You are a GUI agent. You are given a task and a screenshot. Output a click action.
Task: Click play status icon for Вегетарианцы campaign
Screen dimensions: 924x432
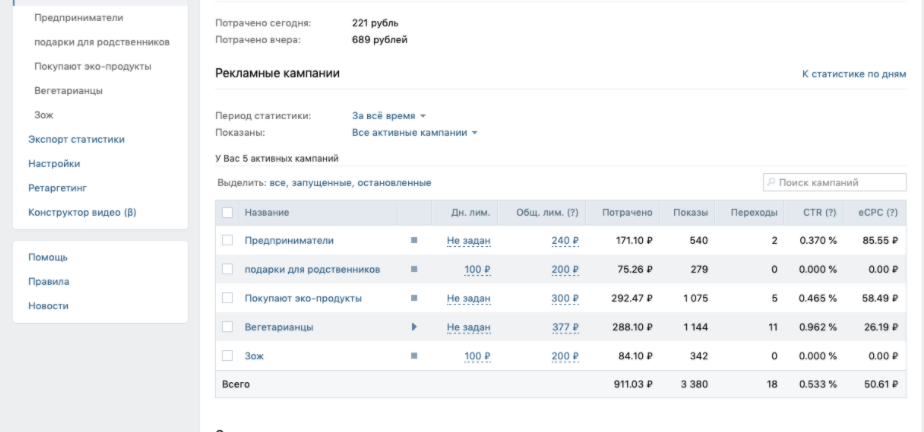click(414, 327)
